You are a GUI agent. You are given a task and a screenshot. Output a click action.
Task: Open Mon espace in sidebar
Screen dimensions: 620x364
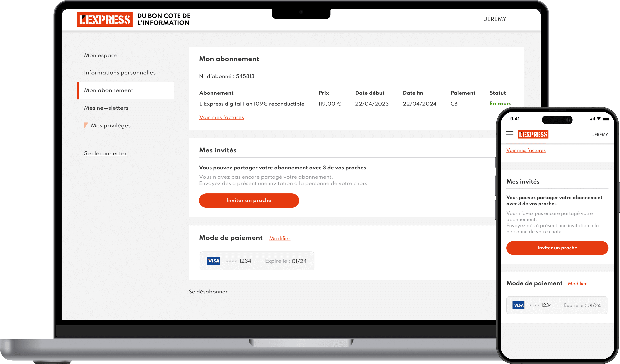pos(101,55)
